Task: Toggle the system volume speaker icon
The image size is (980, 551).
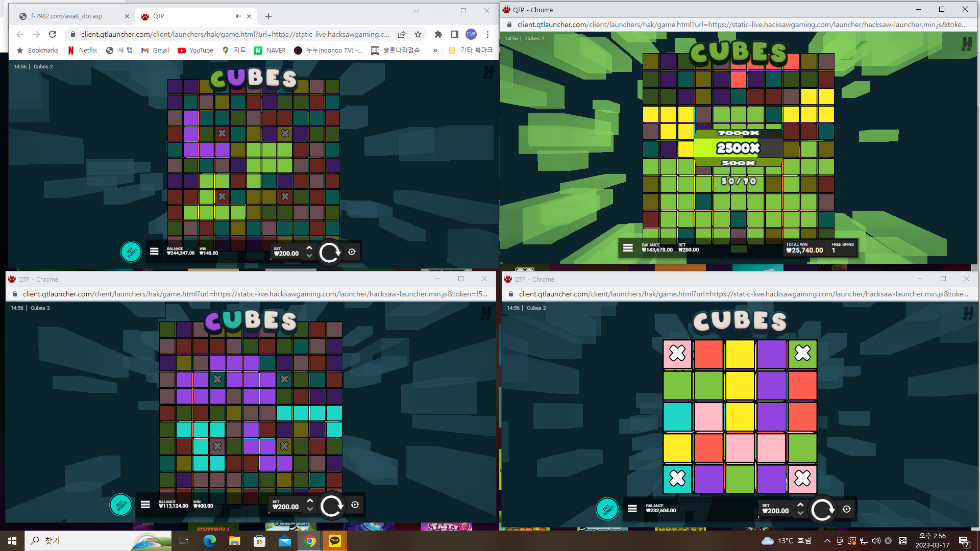Action: pos(876,541)
